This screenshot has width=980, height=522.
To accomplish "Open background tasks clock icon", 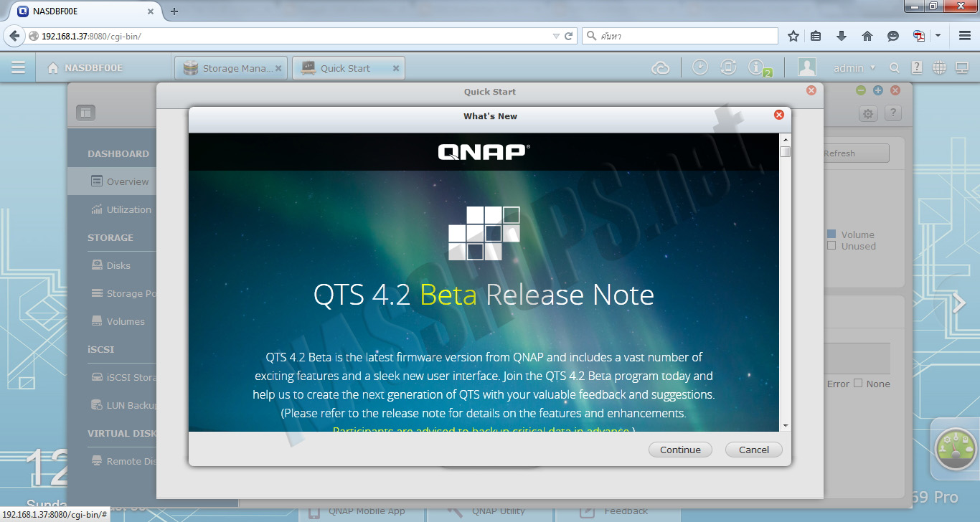I will (699, 67).
